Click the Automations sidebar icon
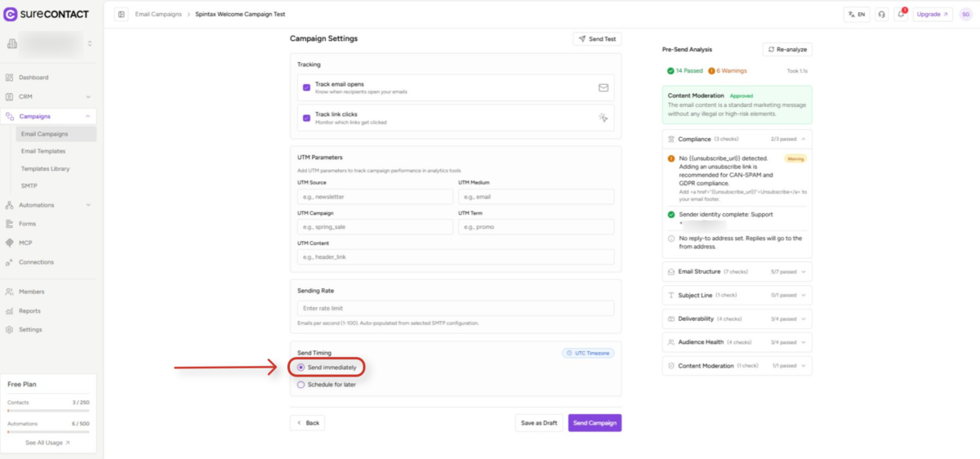This screenshot has height=459, width=980. pyautogui.click(x=10, y=205)
